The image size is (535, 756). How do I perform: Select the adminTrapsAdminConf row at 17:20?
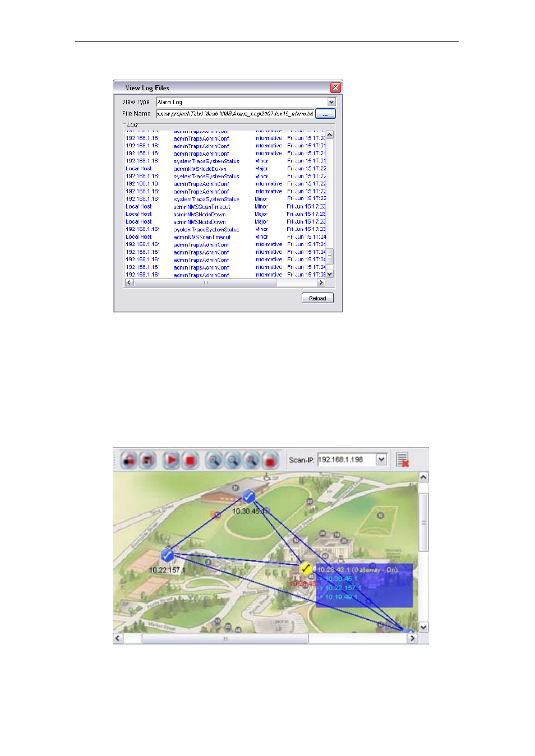(225, 138)
